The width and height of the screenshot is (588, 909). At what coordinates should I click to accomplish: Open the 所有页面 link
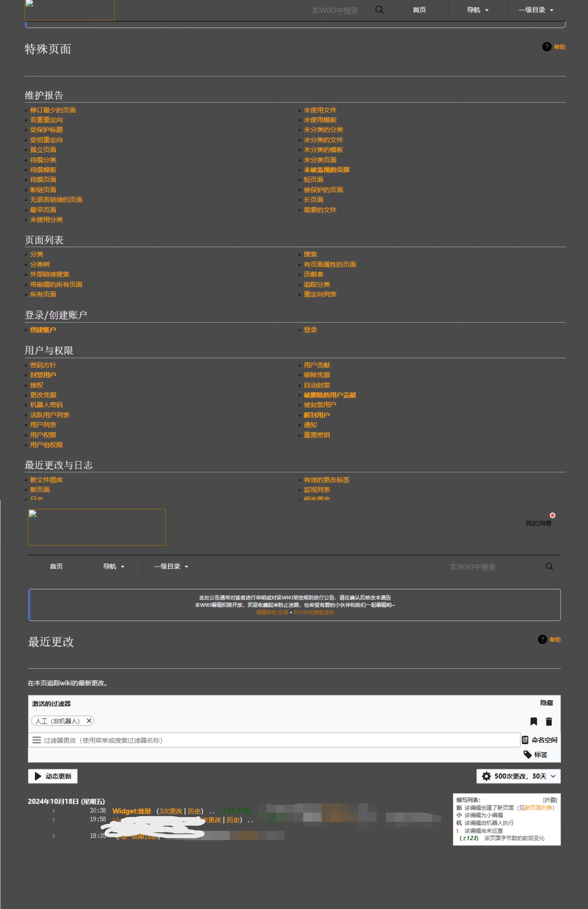(x=43, y=294)
